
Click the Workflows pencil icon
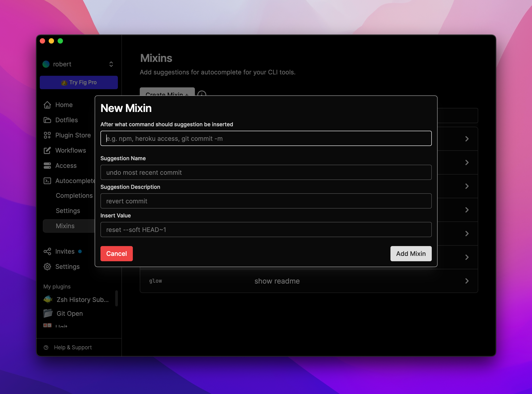click(47, 150)
